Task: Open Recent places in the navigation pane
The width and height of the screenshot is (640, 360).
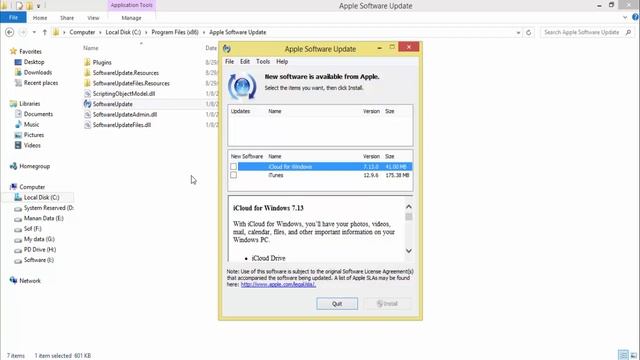Action: (x=41, y=83)
